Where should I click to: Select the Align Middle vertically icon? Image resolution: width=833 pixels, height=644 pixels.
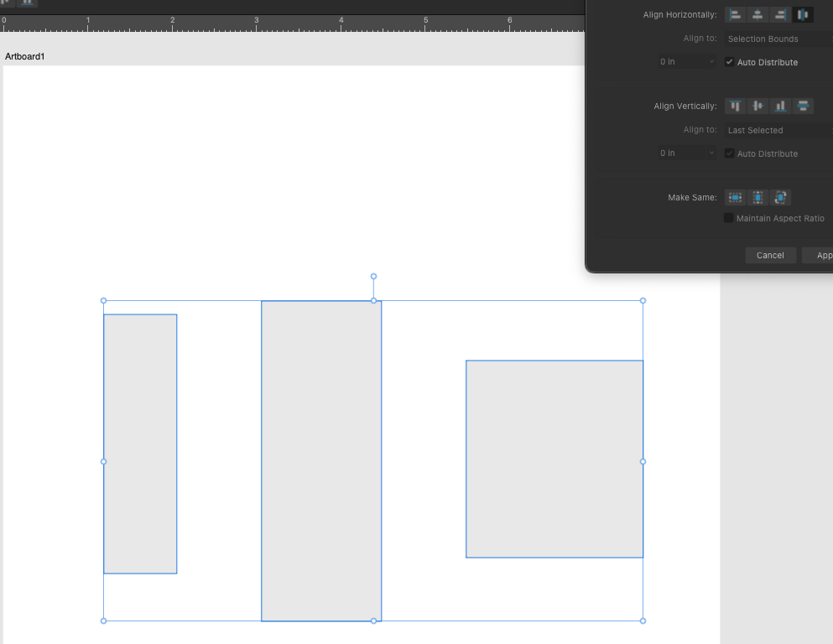click(758, 106)
